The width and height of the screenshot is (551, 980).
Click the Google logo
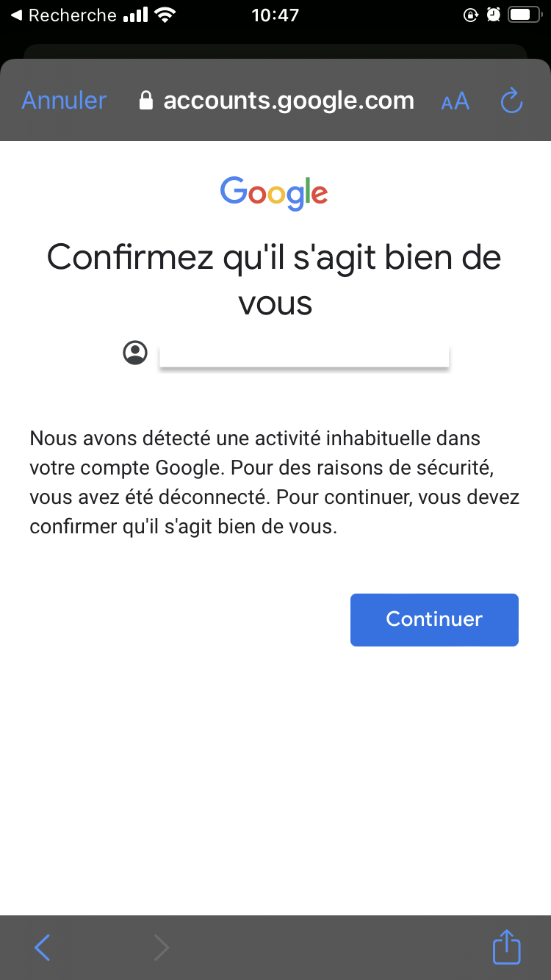[x=274, y=193]
